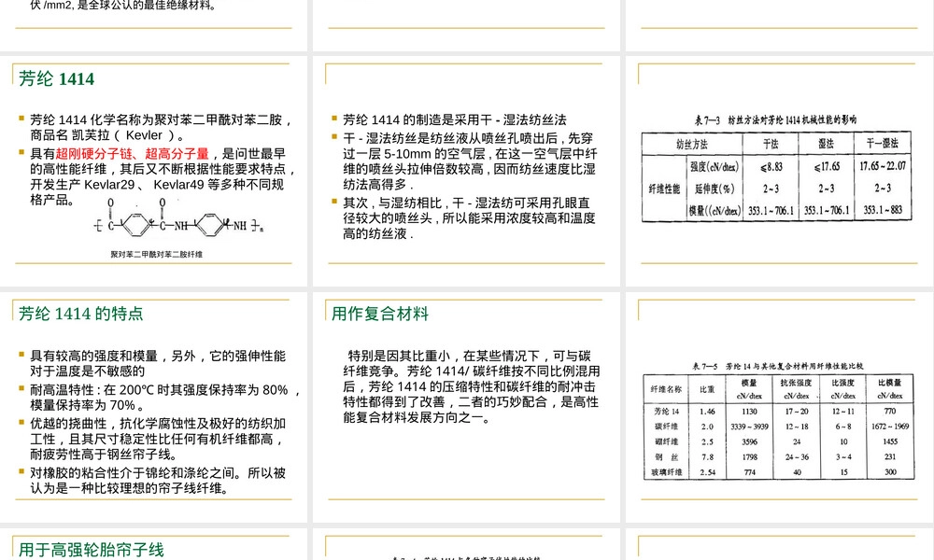Click the bullet starting 耐高温特性: 在 200℃
Screen dimensions: 934x560
(x=163, y=398)
